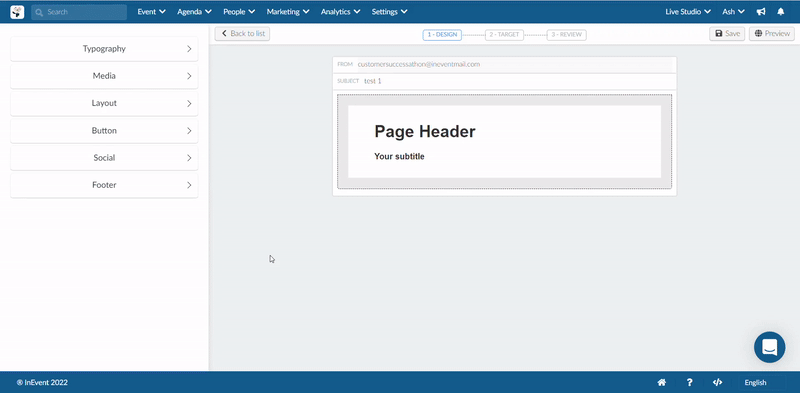The image size is (800, 393).
Task: Click the FROM email address field
Action: 505,65
